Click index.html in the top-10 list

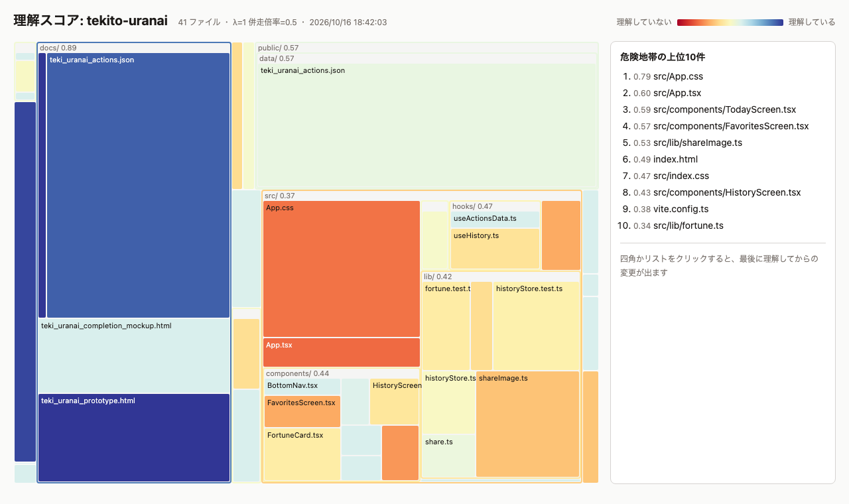point(675,159)
